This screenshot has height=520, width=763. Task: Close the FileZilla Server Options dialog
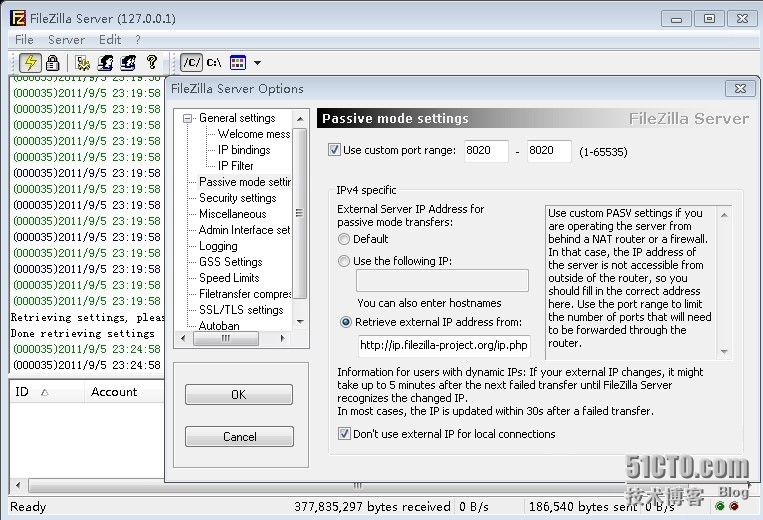click(740, 89)
